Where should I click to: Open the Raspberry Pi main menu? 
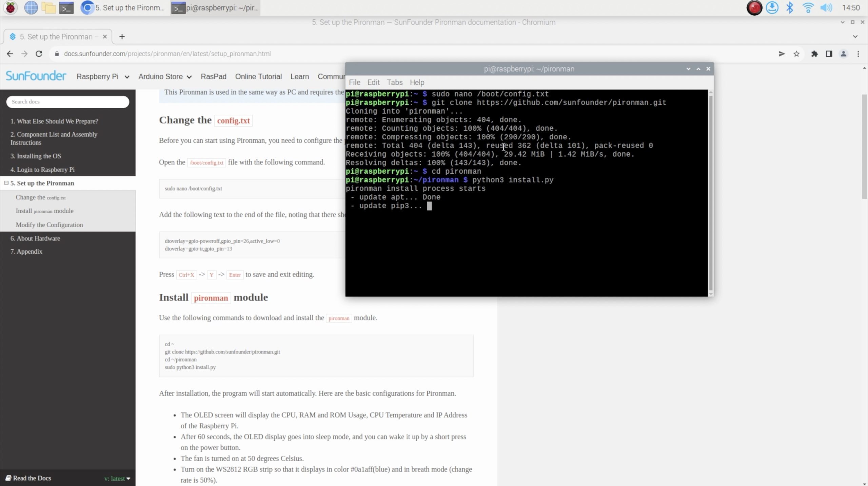tap(10, 7)
